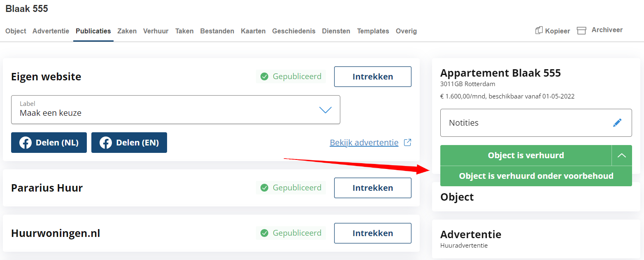Click the Kopieer copy icon
The height and width of the screenshot is (260, 644).
539,30
